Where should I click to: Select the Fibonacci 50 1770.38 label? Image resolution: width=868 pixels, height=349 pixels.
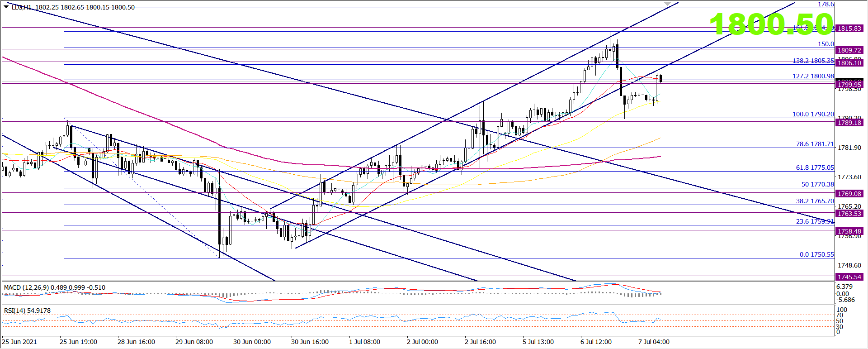pos(818,184)
